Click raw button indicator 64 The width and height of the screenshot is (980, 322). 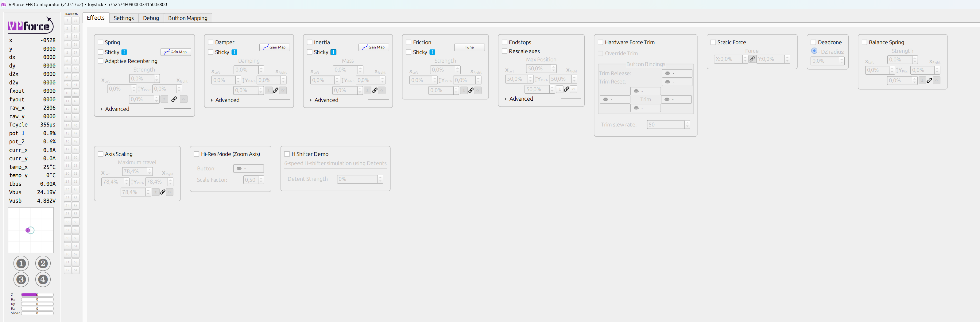pyautogui.click(x=76, y=271)
